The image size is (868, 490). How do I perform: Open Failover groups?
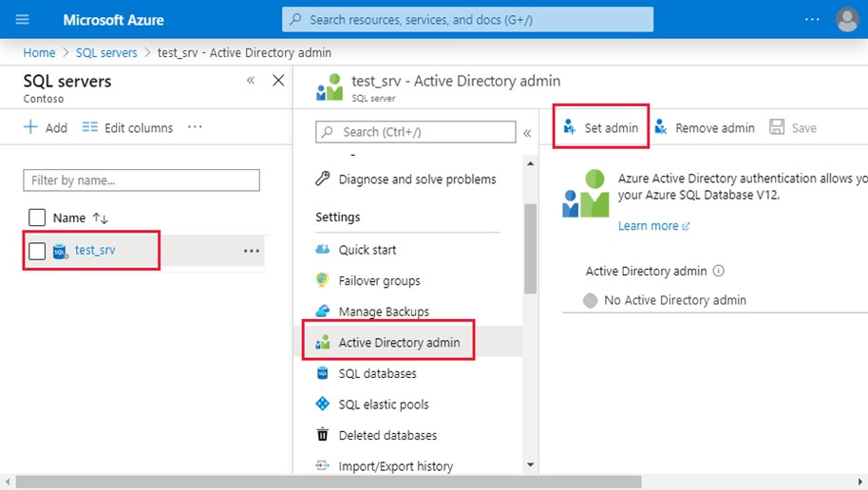pyautogui.click(x=379, y=281)
